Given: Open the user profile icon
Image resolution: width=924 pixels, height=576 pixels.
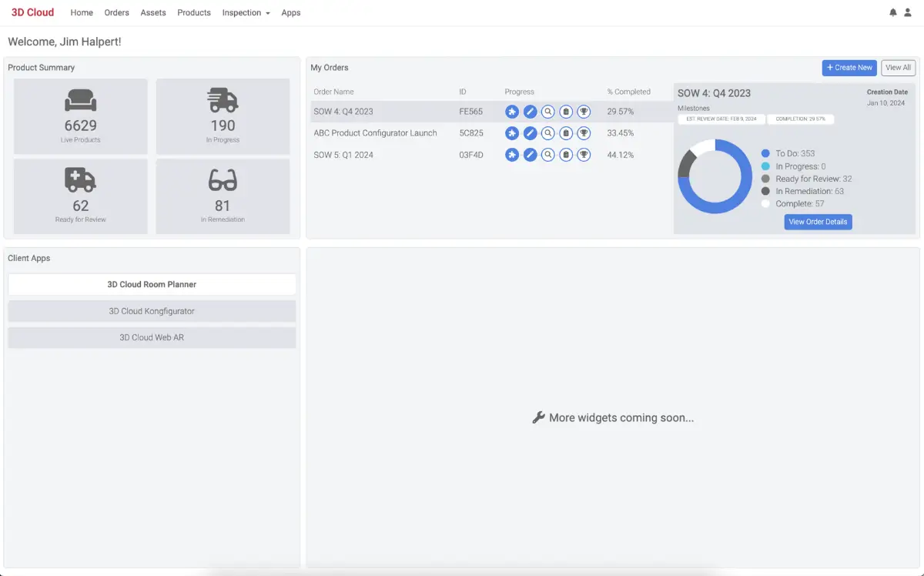Looking at the screenshot, I should coord(907,12).
